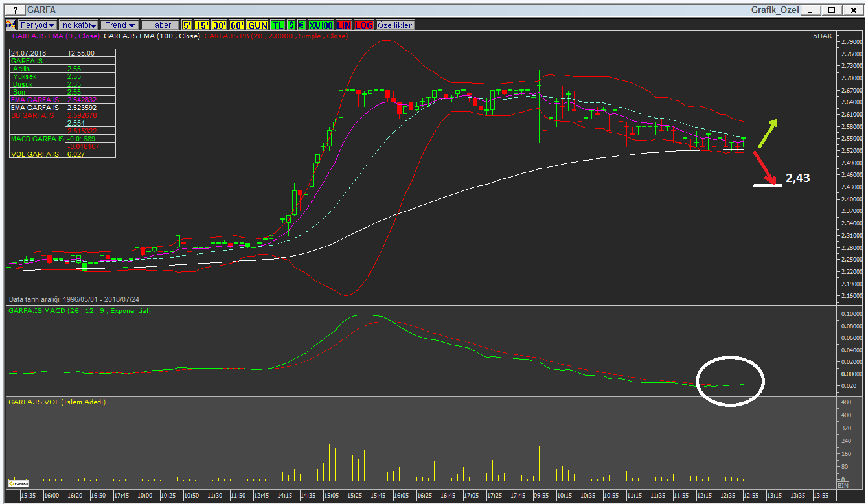Click the VOL GARFA.IS row label
The image size is (866, 504).
point(34,154)
